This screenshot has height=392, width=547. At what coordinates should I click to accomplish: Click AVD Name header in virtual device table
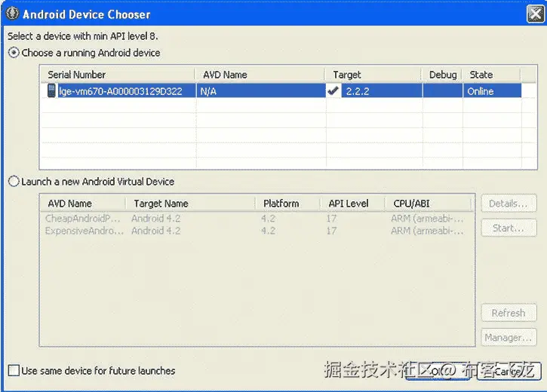tap(83, 204)
